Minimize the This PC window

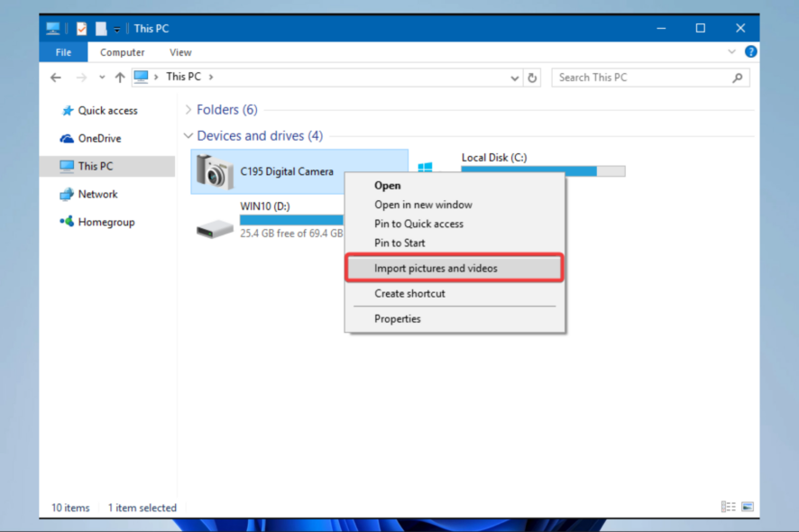point(661,29)
